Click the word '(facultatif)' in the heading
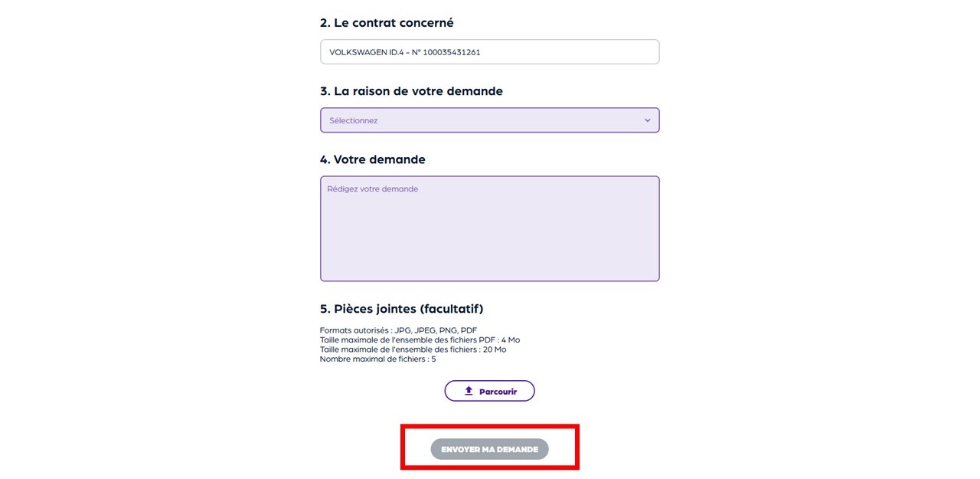980x479 pixels. pyautogui.click(x=452, y=309)
